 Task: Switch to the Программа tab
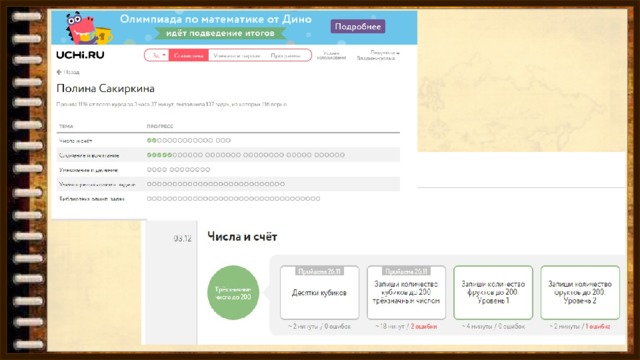(285, 55)
